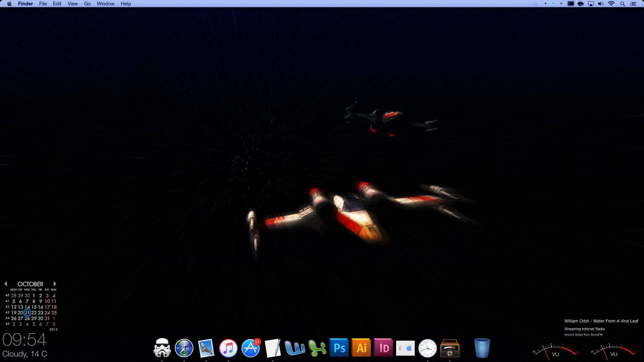The height and width of the screenshot is (362, 644).
Task: Click the hollow circle menu bar icon
Action: point(535,4)
